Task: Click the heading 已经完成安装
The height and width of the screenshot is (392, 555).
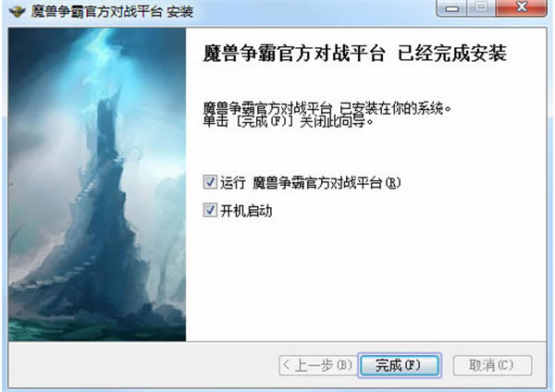Action: (x=452, y=54)
